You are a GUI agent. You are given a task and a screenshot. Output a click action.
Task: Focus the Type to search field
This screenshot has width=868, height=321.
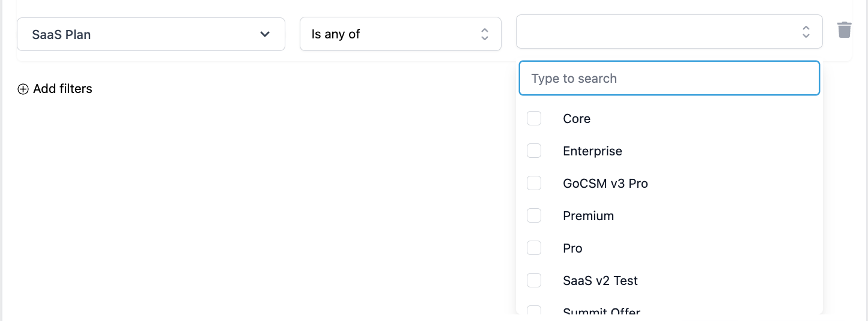click(x=669, y=78)
